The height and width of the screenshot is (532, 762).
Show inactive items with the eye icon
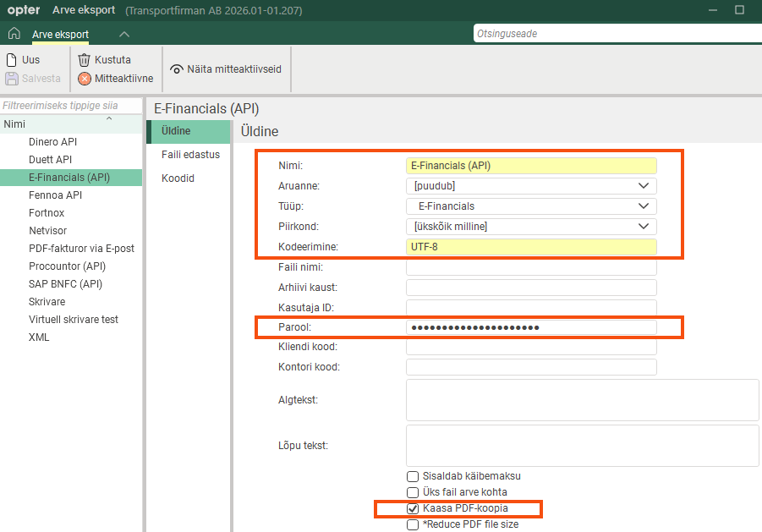coord(177,69)
